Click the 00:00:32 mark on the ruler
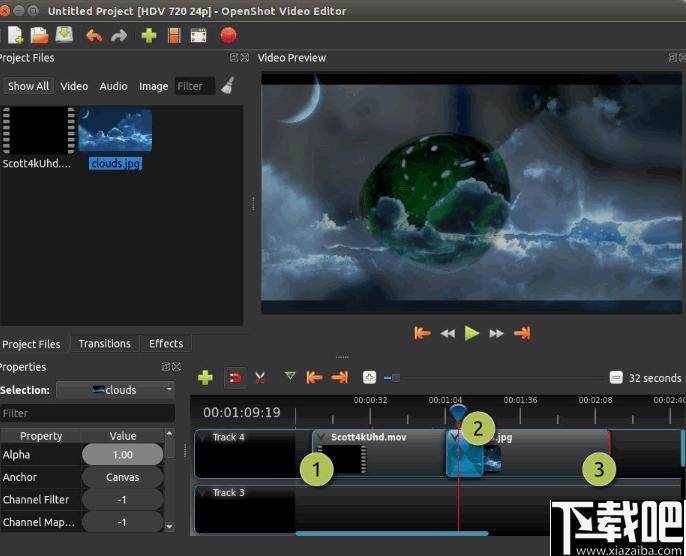Screen dimensions: 686x556 click(x=370, y=400)
